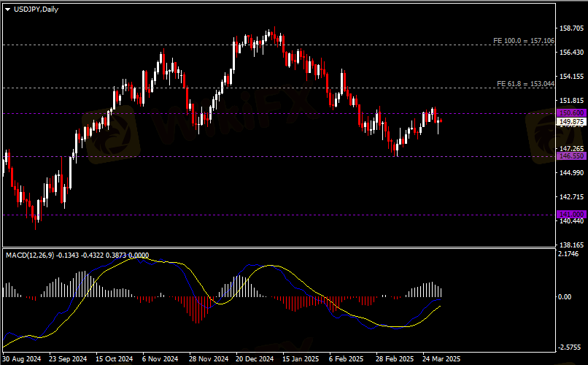Click the 30 Aug 2024 date label
Viewport: 588px width, 365px height.
click(22, 359)
